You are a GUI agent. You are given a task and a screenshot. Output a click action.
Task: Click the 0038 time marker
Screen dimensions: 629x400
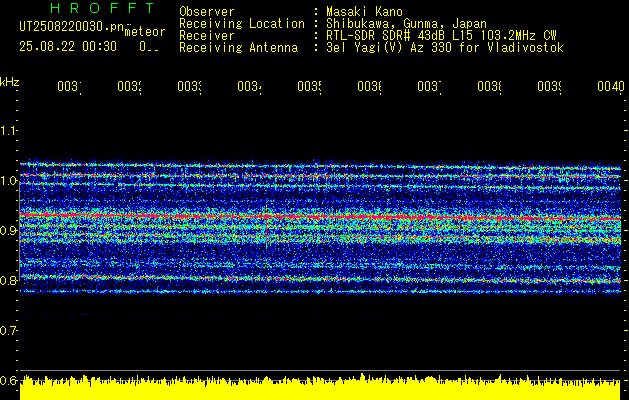pyautogui.click(x=489, y=86)
